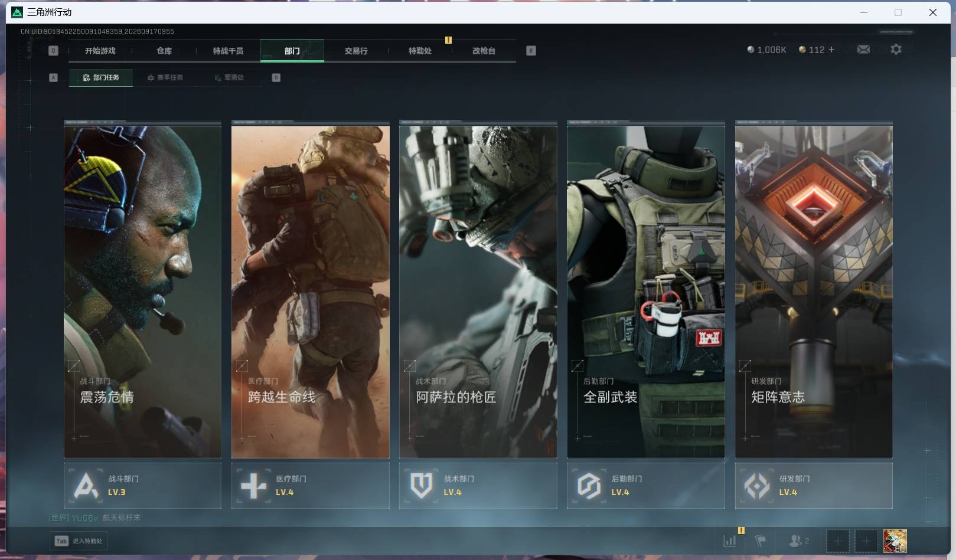Open the player avatar thumbnail
Screen dimensions: 956x560
coord(895,541)
